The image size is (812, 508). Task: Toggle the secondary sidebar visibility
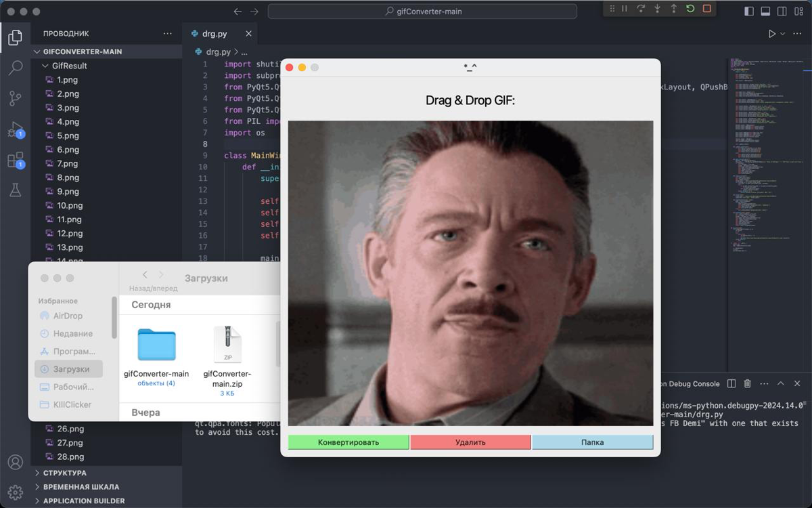pos(782,10)
